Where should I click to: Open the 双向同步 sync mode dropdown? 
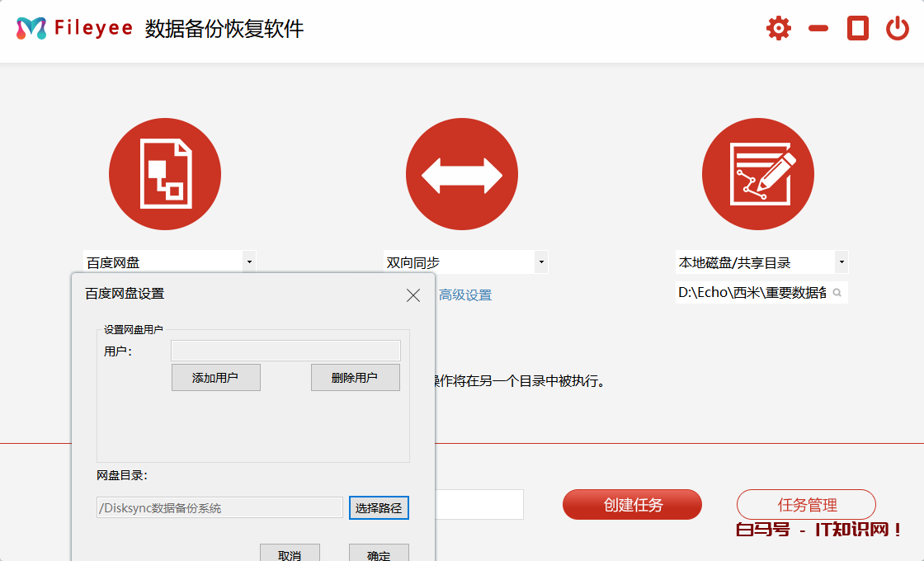[x=541, y=262]
